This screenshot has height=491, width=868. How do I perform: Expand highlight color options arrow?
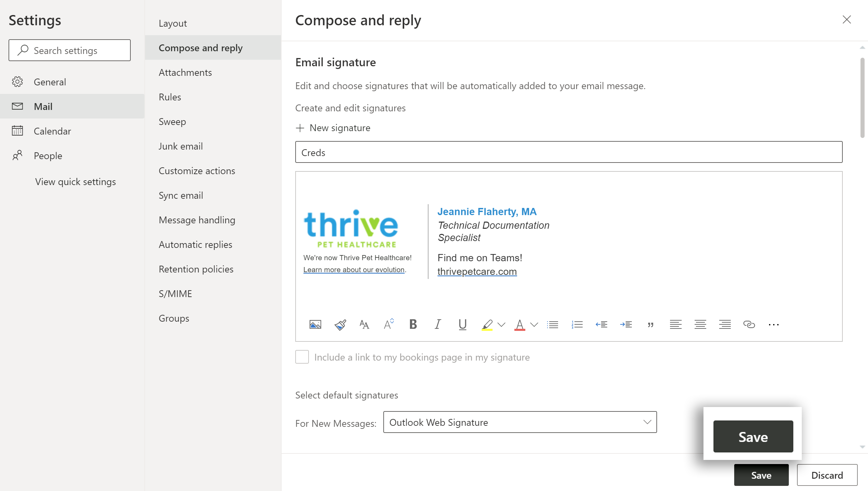(501, 324)
